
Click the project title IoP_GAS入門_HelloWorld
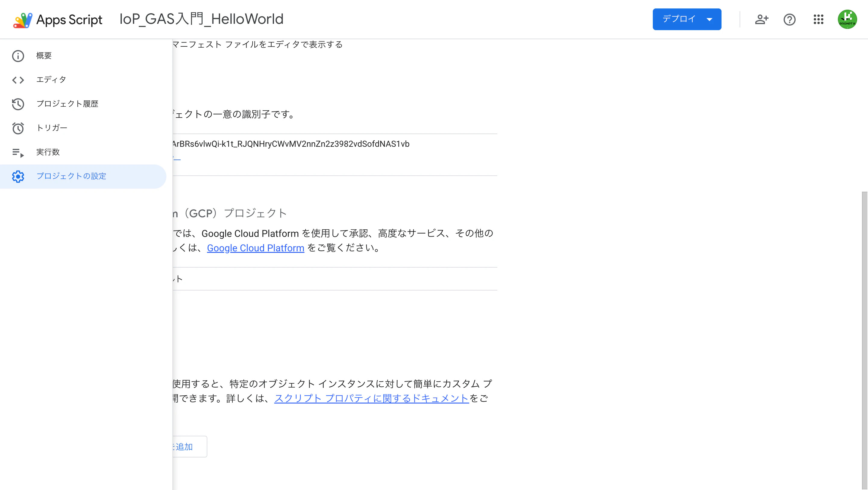pos(202,19)
